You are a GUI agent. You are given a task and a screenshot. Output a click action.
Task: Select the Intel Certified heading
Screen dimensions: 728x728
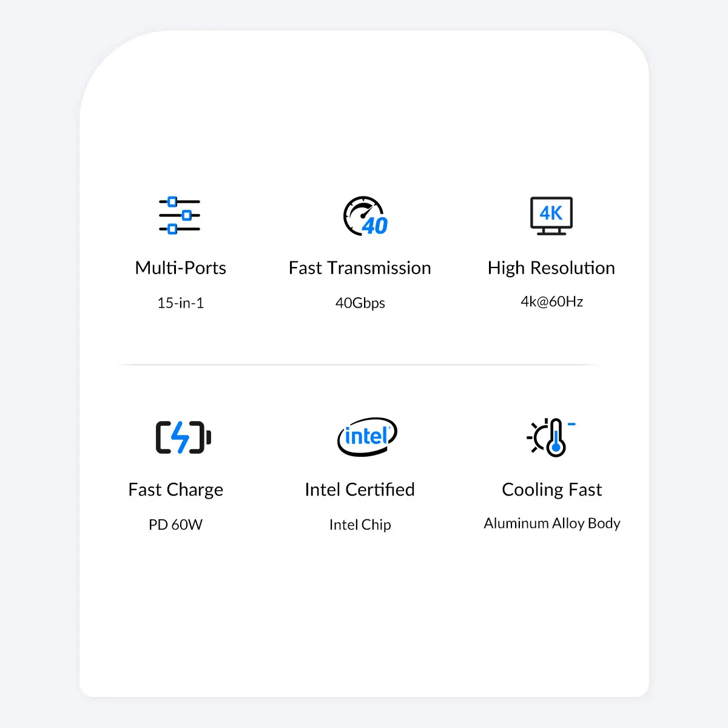(360, 490)
